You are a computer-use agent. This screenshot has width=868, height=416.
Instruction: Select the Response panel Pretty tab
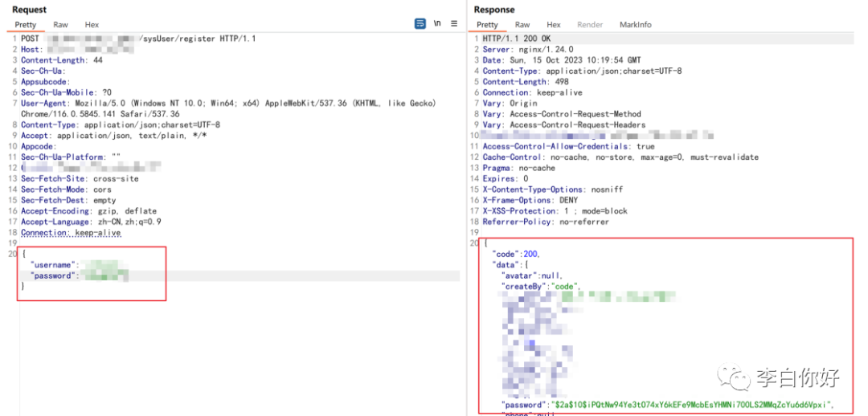(487, 24)
